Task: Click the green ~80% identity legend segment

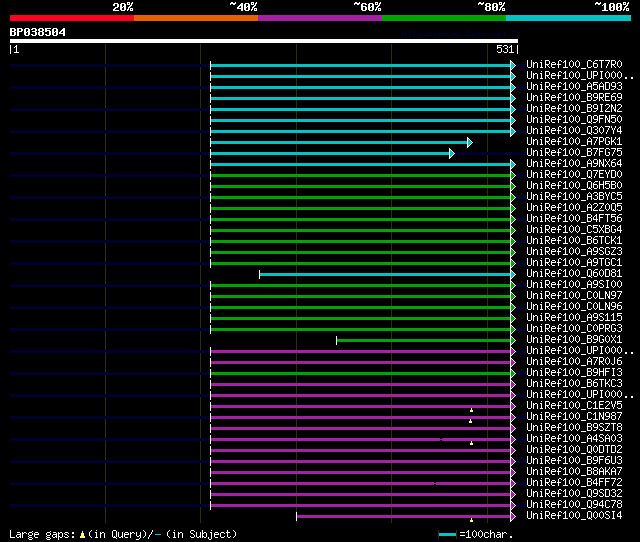Action: [444, 18]
